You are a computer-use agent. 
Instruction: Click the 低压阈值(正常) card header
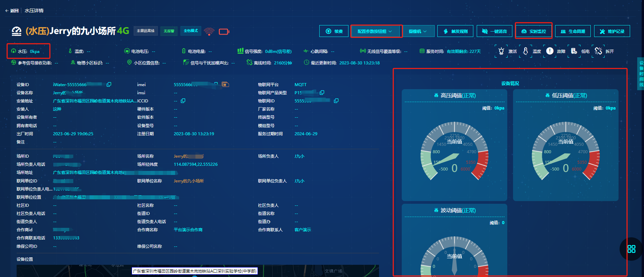(566, 96)
